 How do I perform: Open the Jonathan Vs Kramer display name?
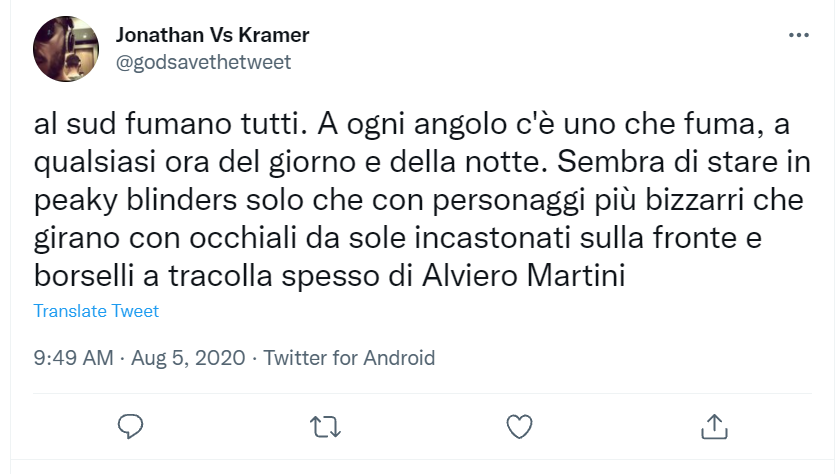[213, 35]
